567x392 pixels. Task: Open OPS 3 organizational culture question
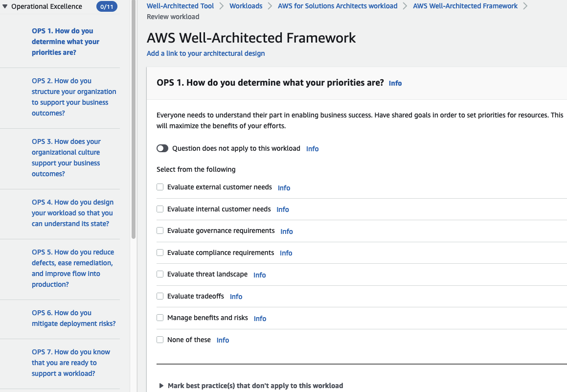coord(66,158)
